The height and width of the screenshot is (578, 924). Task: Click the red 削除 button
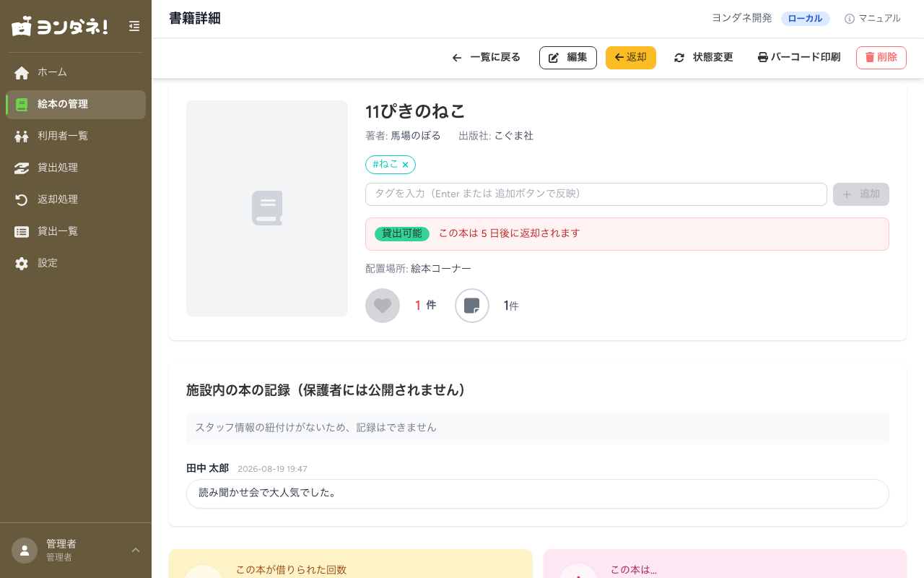pyautogui.click(x=881, y=58)
